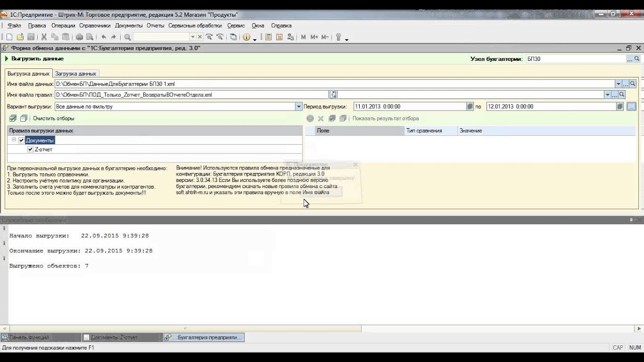The image size is (644, 362).
Task: Click the M+ memory button
Action: [x=314, y=37]
